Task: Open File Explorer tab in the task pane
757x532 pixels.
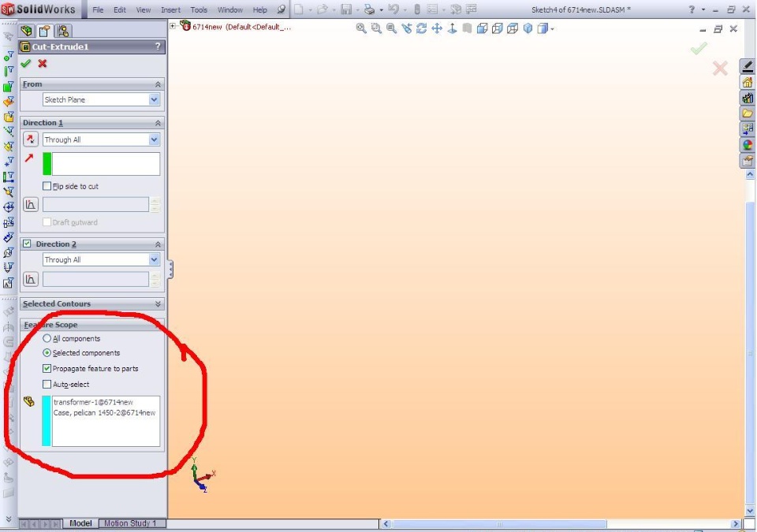Action: pos(748,113)
